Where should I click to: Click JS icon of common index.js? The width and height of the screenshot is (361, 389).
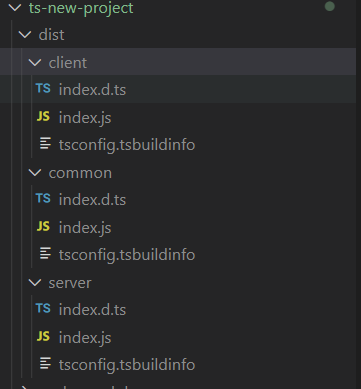tap(43, 226)
